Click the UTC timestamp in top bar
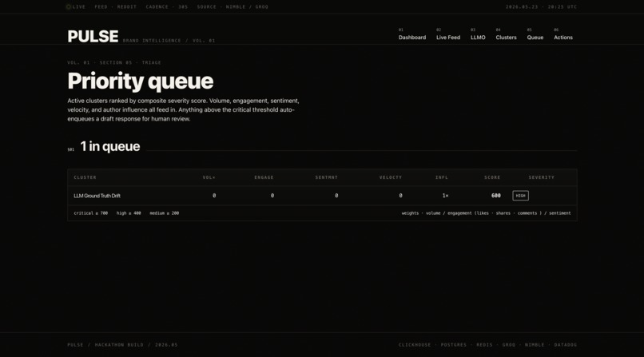The height and width of the screenshot is (357, 644). tap(541, 7)
